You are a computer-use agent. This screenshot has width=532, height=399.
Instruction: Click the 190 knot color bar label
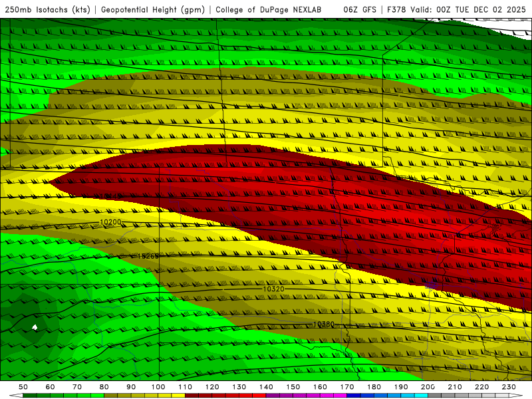tap(401, 387)
